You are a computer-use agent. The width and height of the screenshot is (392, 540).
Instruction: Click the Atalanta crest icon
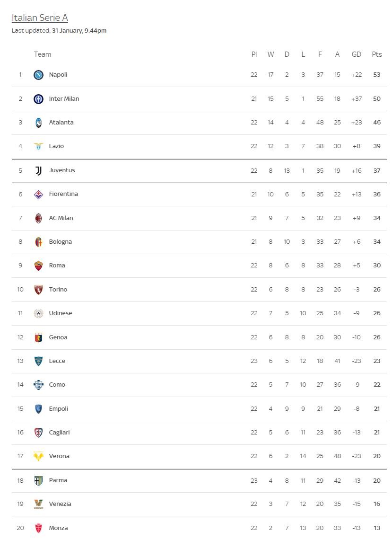click(x=38, y=123)
